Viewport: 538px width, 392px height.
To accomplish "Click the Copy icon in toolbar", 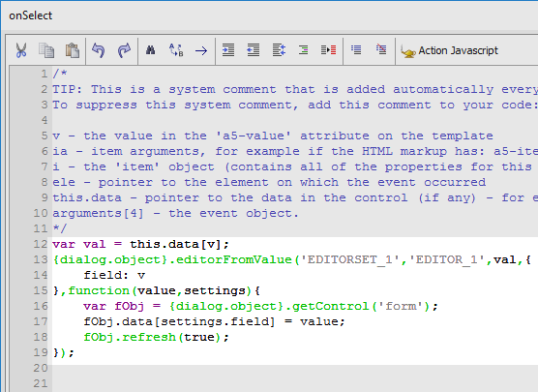I will click(x=46, y=50).
